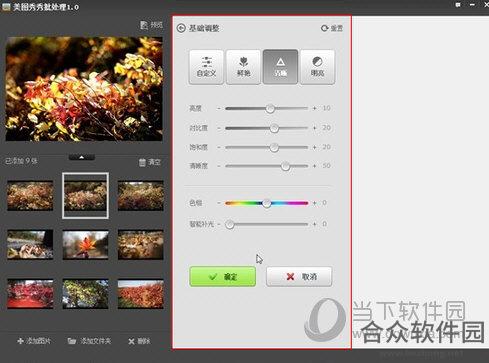Select the highlighted triangle sharpen preset
The width and height of the screenshot is (489, 363).
280,67
